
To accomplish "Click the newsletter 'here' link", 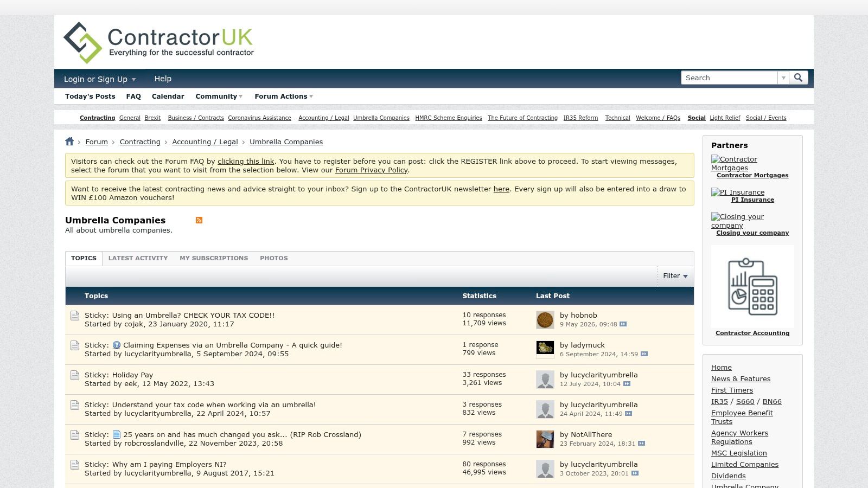I will pyautogui.click(x=501, y=189).
